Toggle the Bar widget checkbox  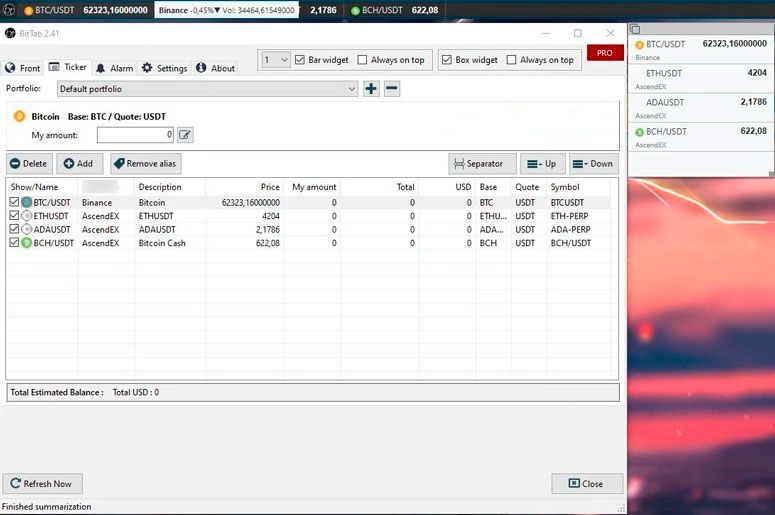pyautogui.click(x=300, y=60)
